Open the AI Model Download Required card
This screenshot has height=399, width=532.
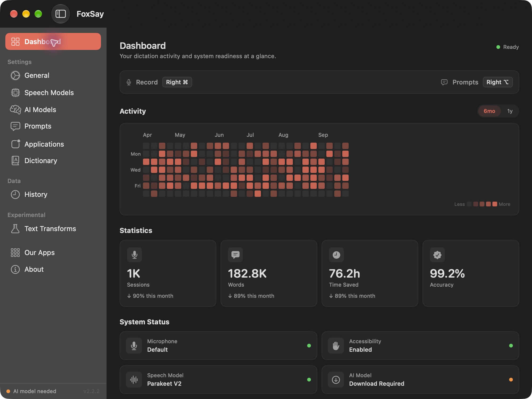420,380
